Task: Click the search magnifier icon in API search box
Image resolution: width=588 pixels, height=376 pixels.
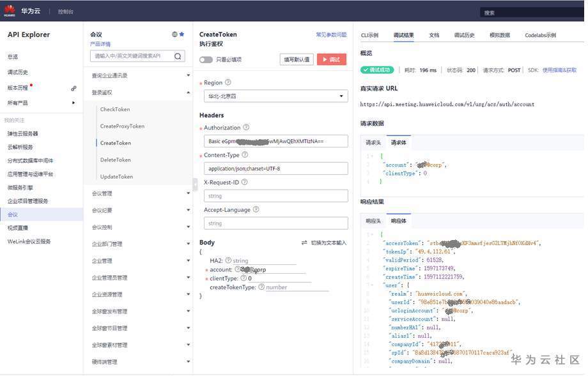Action: [178, 56]
